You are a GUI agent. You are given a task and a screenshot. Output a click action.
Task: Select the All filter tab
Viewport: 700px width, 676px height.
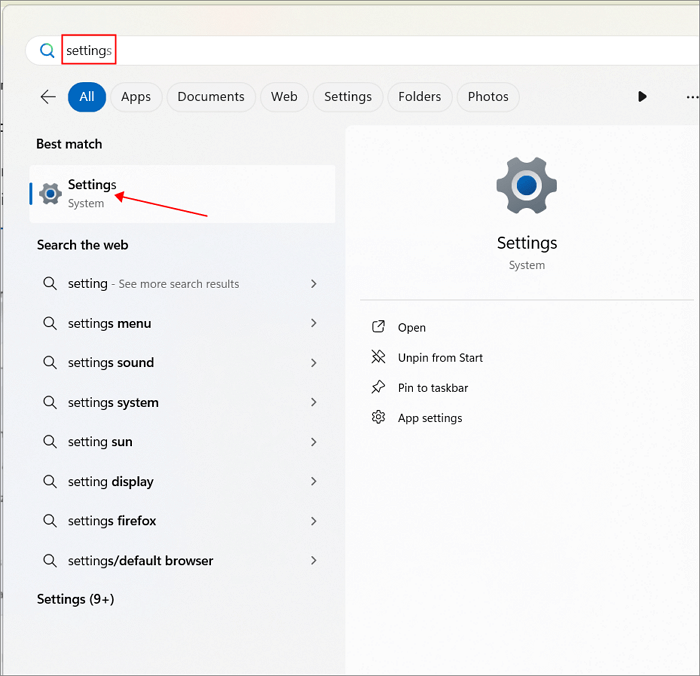pyautogui.click(x=87, y=96)
